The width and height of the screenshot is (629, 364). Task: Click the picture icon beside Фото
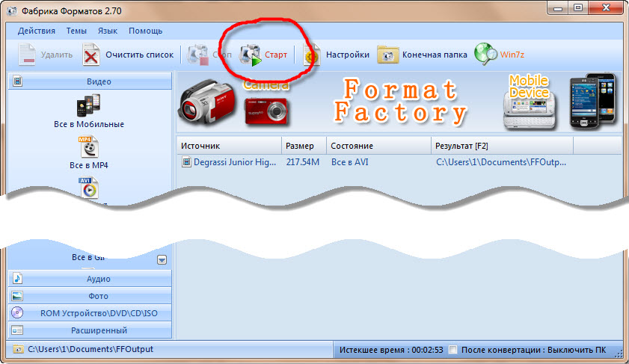tap(17, 296)
